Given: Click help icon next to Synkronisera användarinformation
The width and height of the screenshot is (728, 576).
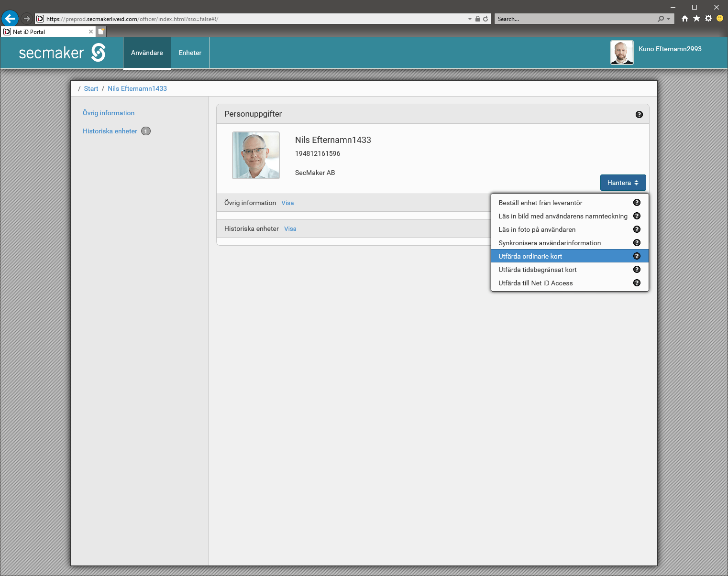Looking at the screenshot, I should 637,243.
